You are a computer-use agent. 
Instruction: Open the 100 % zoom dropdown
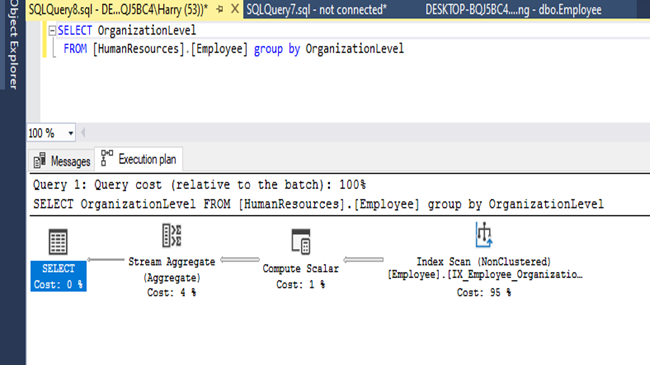pyautogui.click(x=70, y=133)
